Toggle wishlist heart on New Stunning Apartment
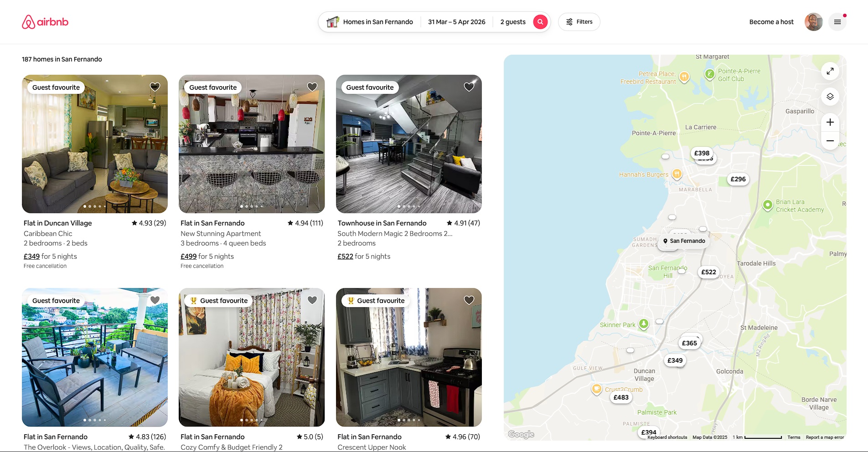The image size is (868, 452). 312,87
